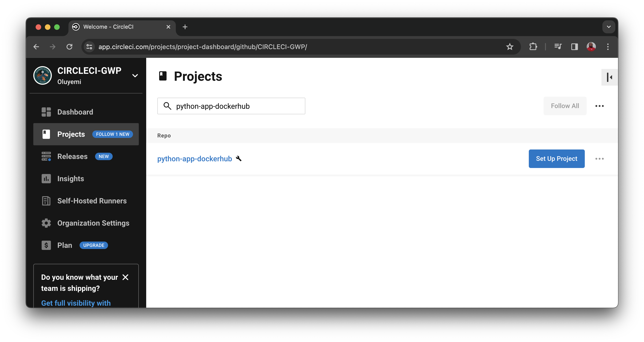Image resolution: width=644 pixels, height=342 pixels.
Task: Bookmark this page with the star icon
Action: coord(510,47)
